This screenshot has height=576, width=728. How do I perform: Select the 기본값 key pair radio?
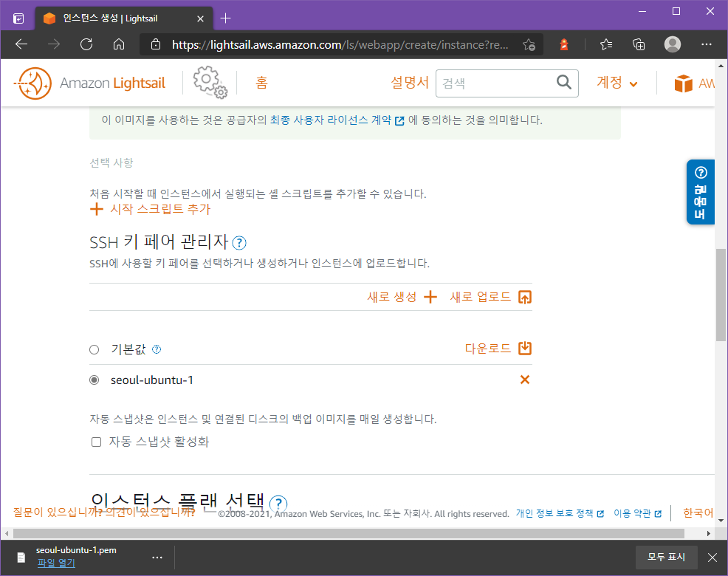tap(95, 349)
